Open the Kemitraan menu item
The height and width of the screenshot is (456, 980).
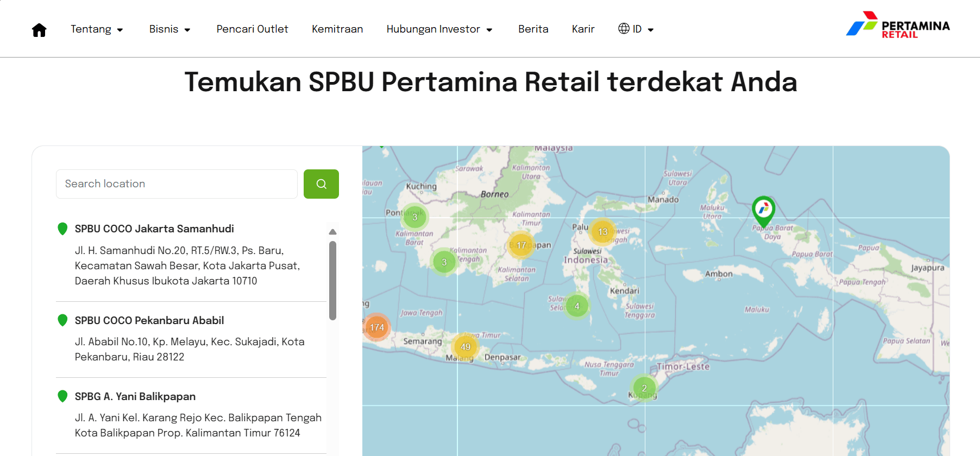[337, 29]
